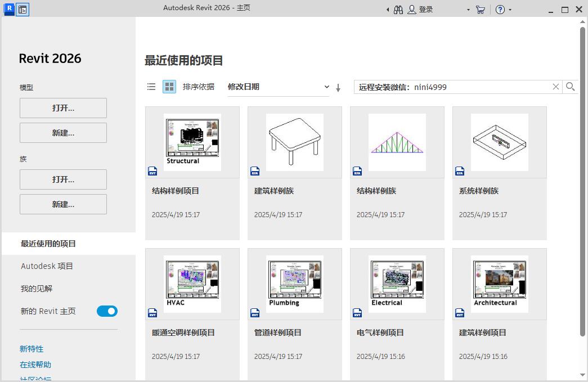Viewport: 588px width, 382px height.
Task: Click the user sign-in icon
Action: pos(412,10)
